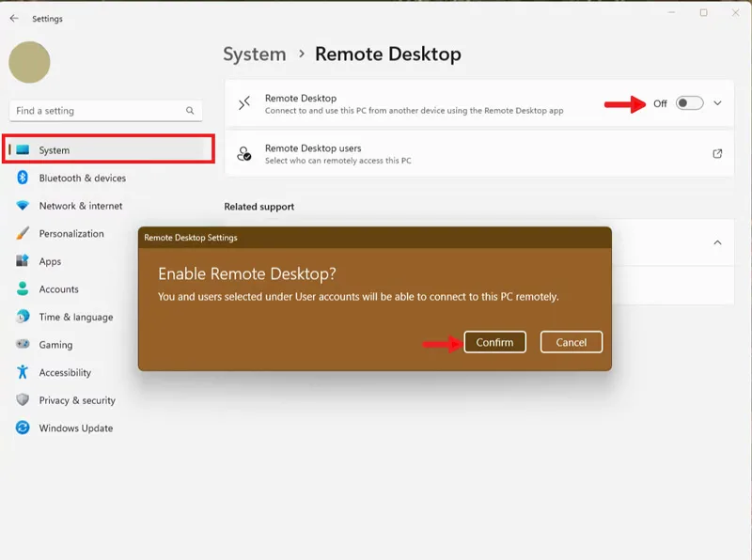Image resolution: width=752 pixels, height=560 pixels.
Task: Toggle the Remote Desktop switch on
Action: (690, 103)
